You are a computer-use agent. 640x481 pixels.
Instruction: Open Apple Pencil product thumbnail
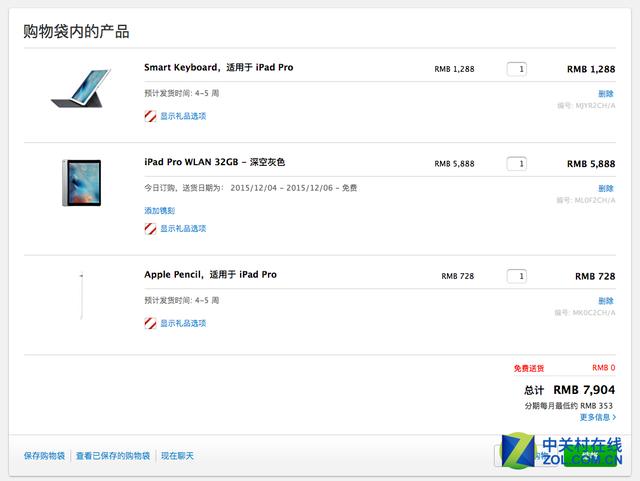point(82,296)
